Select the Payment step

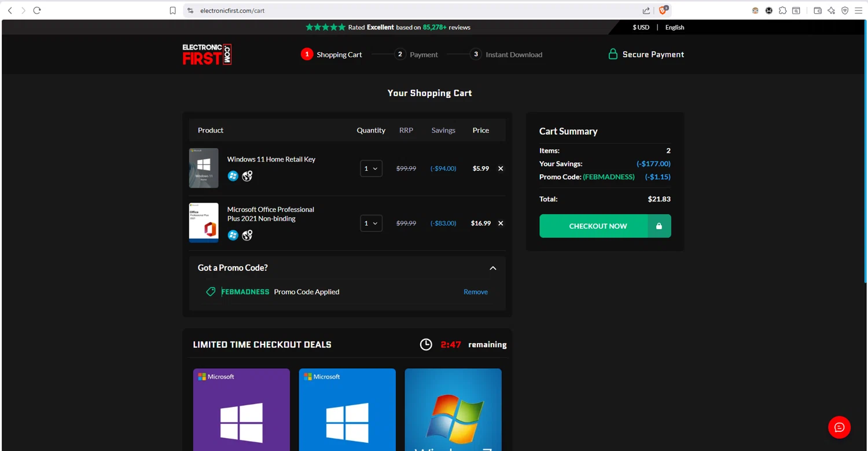click(x=416, y=54)
